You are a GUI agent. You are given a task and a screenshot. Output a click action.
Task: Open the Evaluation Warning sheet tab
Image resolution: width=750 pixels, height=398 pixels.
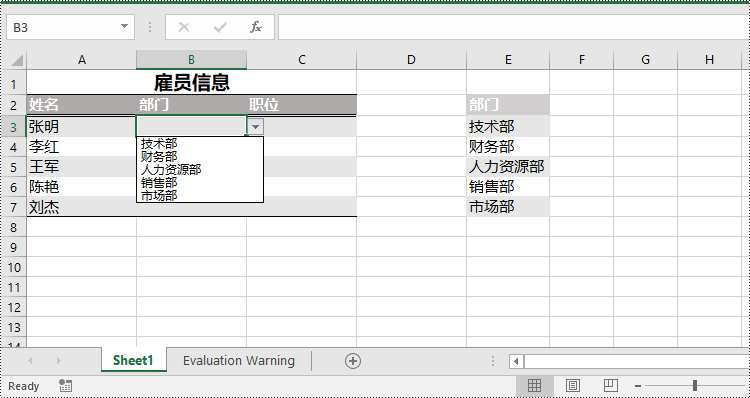click(x=239, y=360)
